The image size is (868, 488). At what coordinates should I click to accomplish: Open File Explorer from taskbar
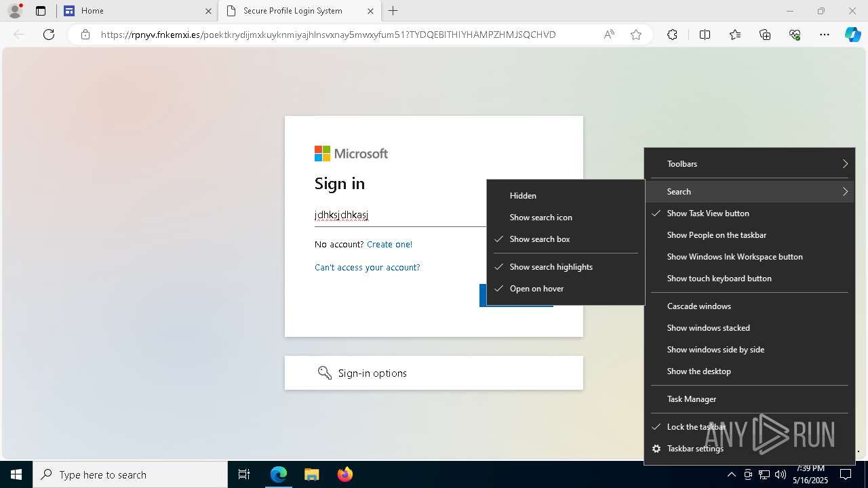click(311, 474)
